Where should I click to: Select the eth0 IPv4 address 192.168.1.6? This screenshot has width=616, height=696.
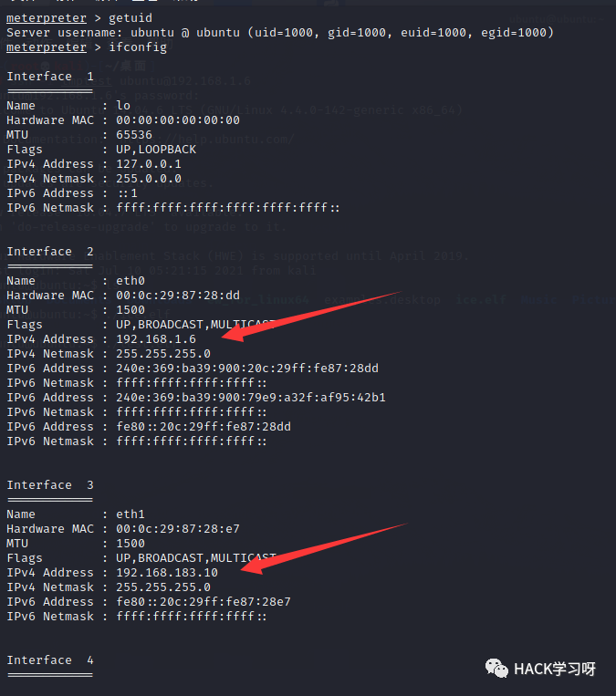click(156, 339)
